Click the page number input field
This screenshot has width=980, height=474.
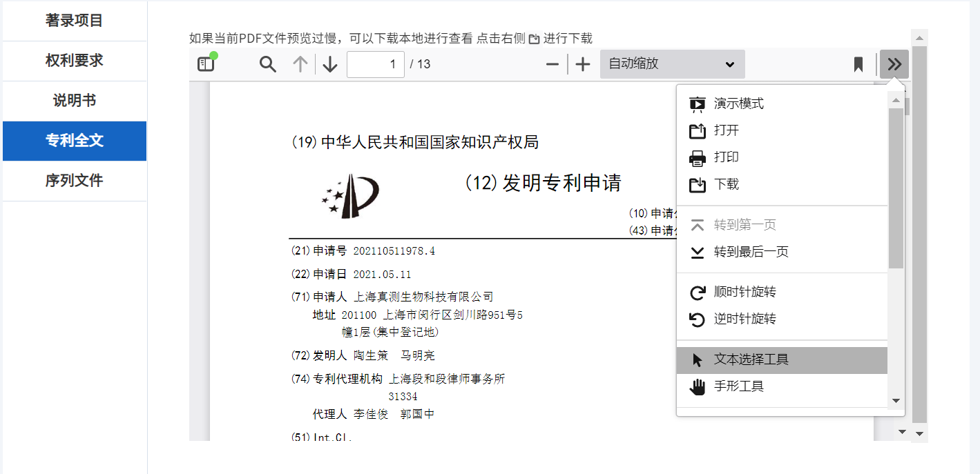(375, 64)
